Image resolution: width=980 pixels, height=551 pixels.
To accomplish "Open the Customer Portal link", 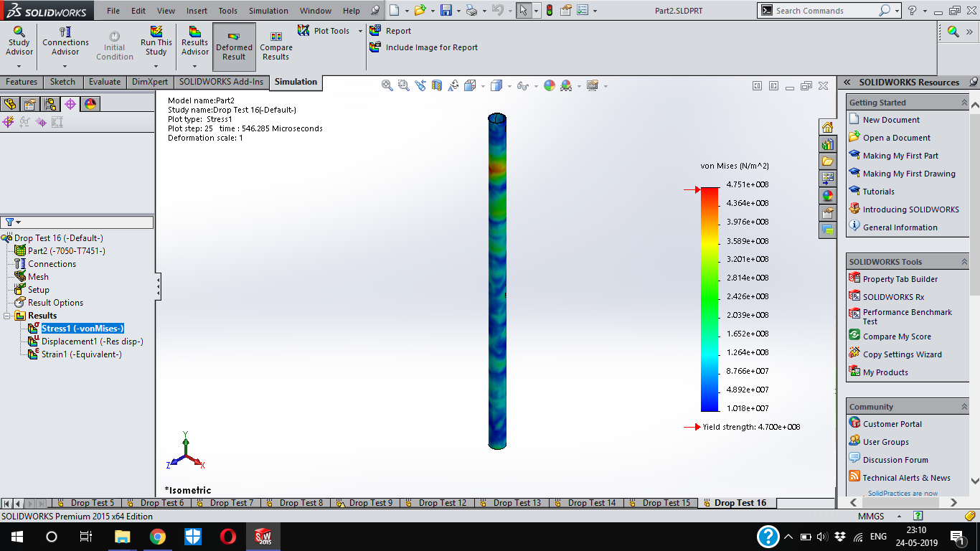I will pyautogui.click(x=892, y=424).
